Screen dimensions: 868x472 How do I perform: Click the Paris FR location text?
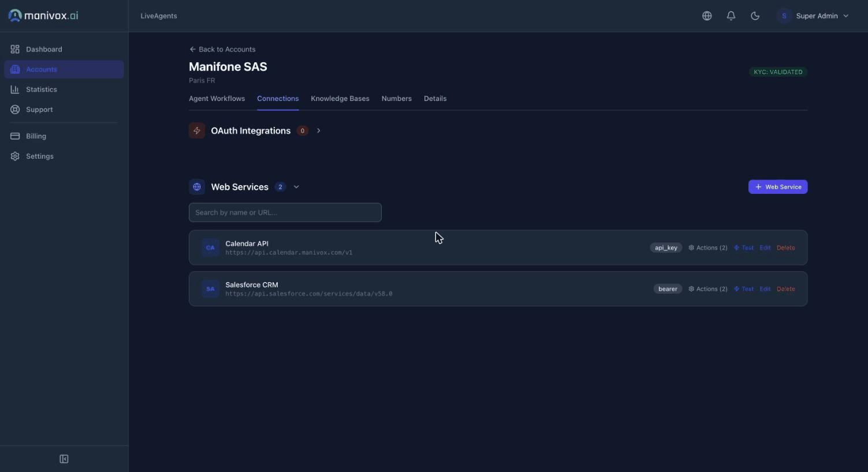pos(202,81)
